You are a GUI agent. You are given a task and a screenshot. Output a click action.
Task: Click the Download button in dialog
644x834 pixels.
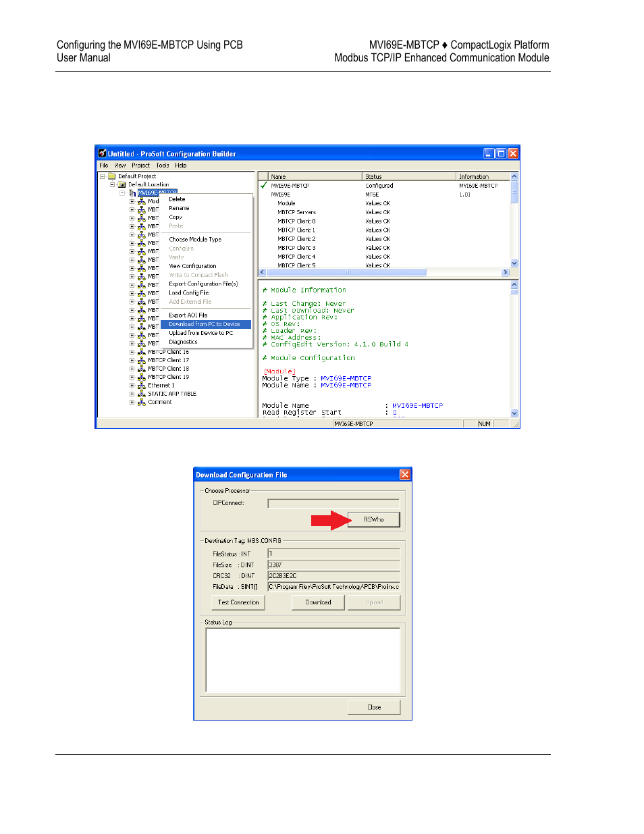[x=318, y=602]
